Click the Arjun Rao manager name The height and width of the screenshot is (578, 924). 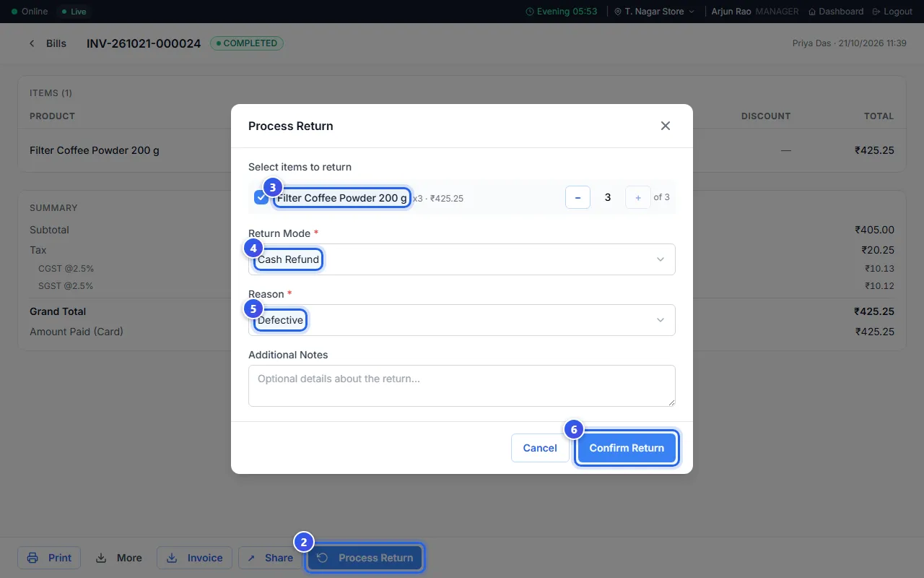point(731,12)
